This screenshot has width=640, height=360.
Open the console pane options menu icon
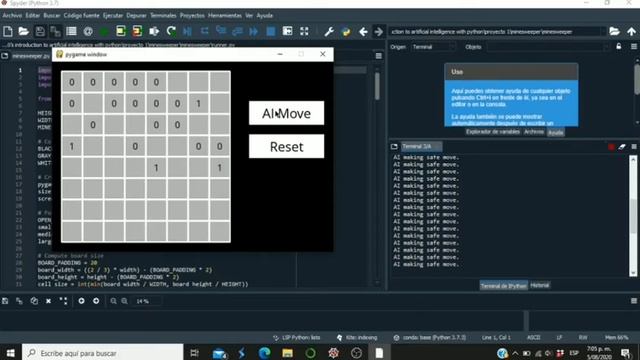coord(634,147)
